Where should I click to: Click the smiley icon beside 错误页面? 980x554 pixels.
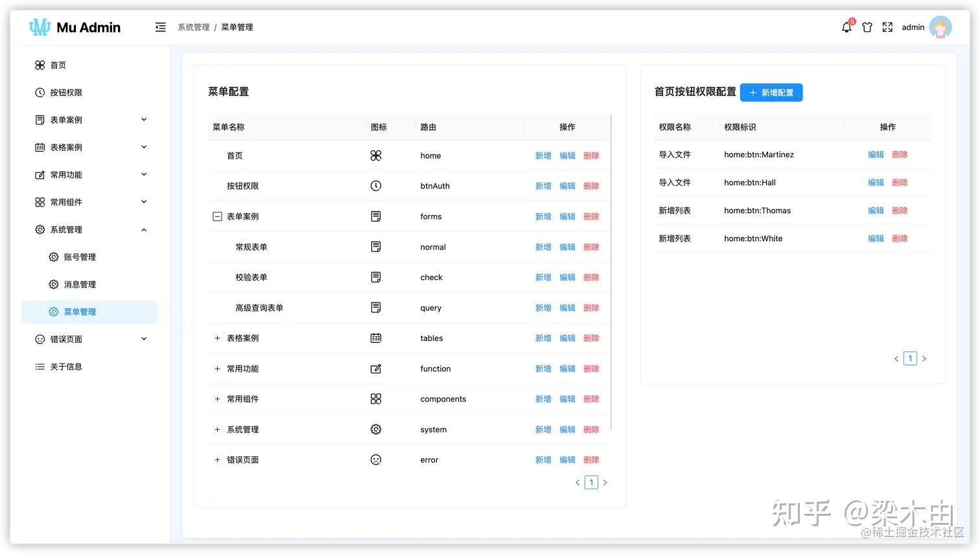[x=39, y=339]
